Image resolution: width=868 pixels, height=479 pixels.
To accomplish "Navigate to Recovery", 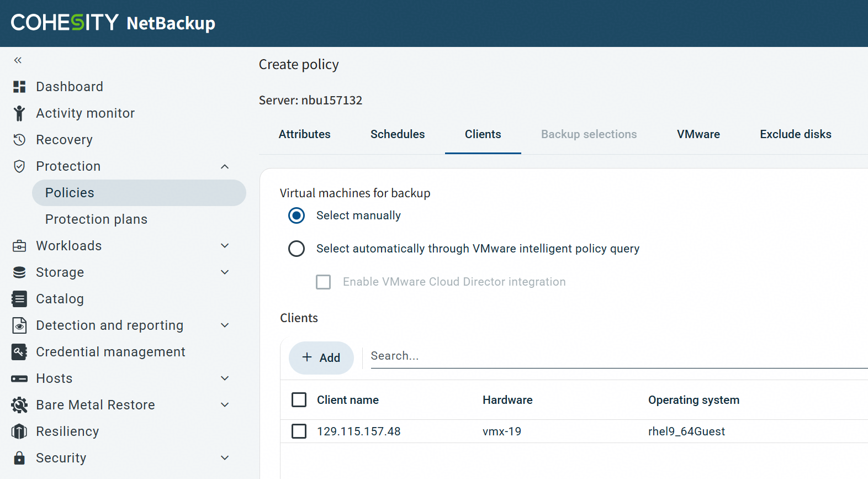I will (x=64, y=140).
